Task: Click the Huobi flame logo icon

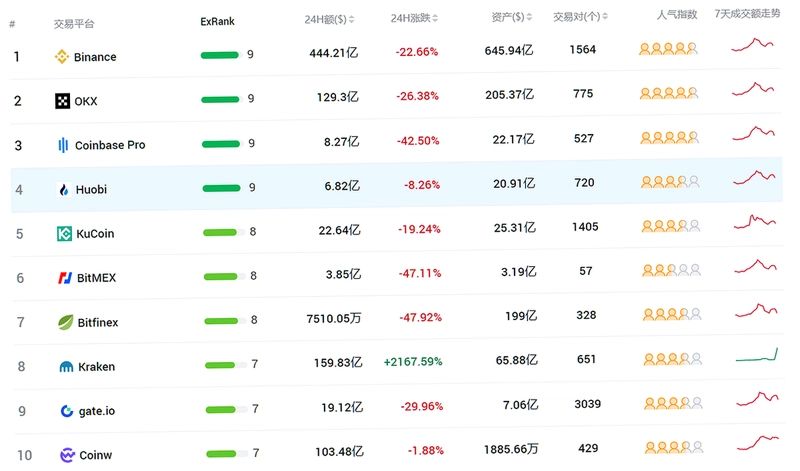Action: coord(64,190)
